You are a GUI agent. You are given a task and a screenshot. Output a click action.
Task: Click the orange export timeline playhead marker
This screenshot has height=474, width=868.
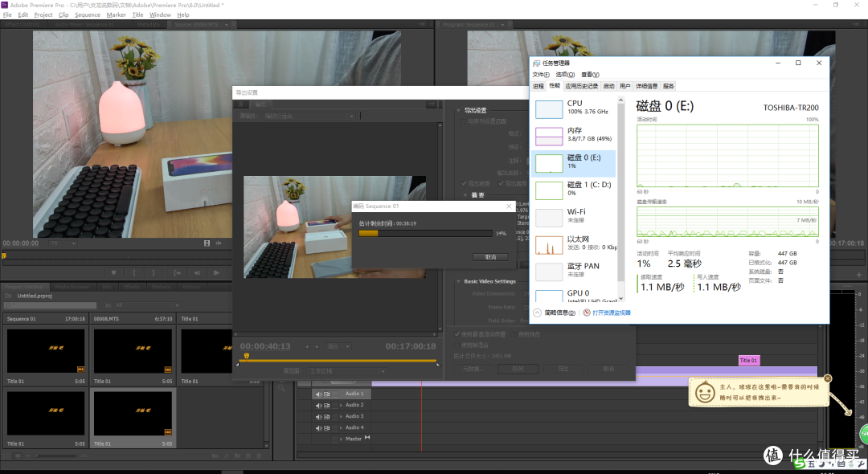pos(247,357)
